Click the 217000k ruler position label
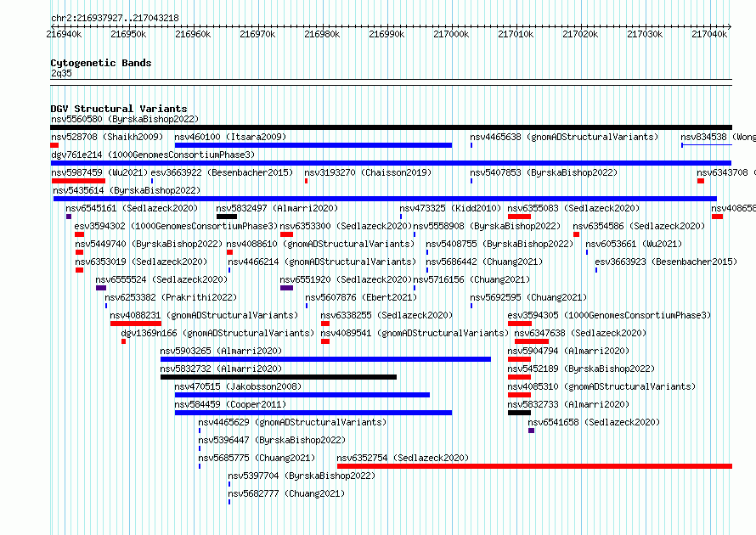 pyautogui.click(x=451, y=34)
